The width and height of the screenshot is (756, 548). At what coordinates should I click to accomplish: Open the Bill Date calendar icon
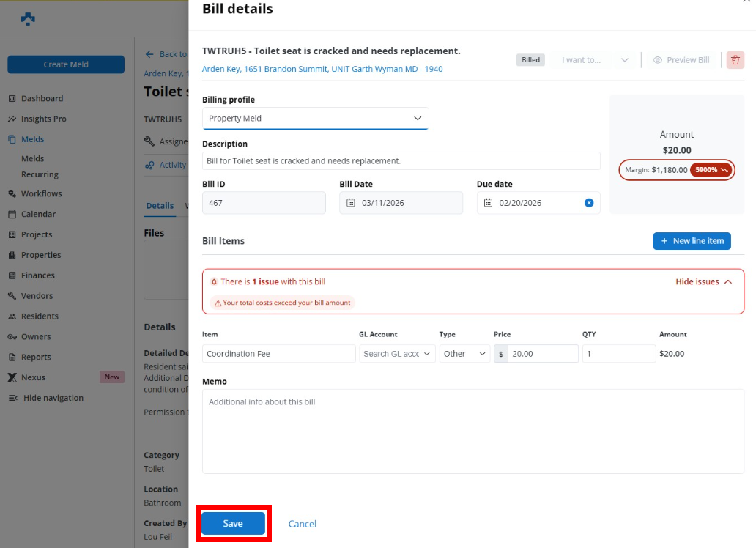tap(351, 203)
